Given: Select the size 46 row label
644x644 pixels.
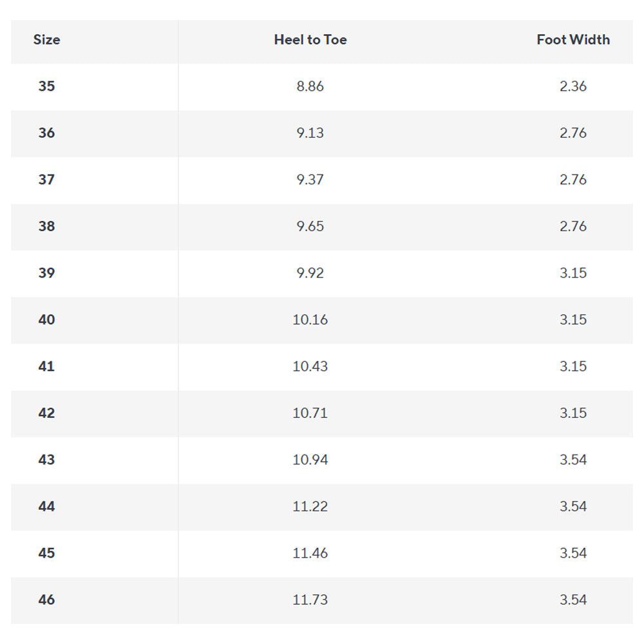Looking at the screenshot, I should pos(46,600).
